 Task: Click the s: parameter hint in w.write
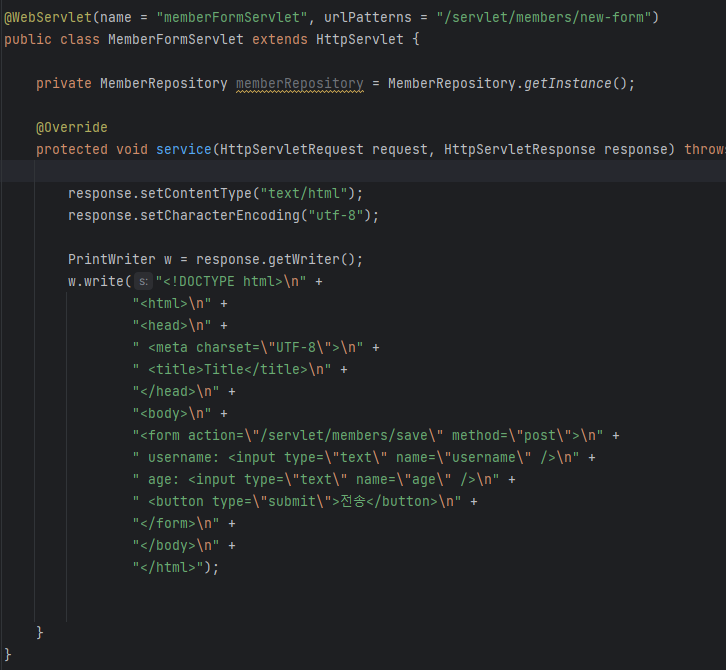(x=144, y=282)
